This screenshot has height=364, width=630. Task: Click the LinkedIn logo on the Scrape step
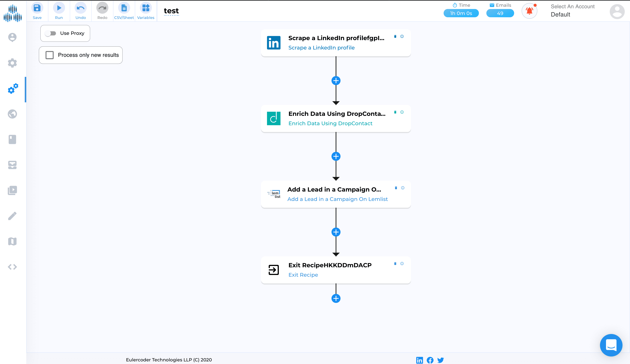click(x=274, y=43)
